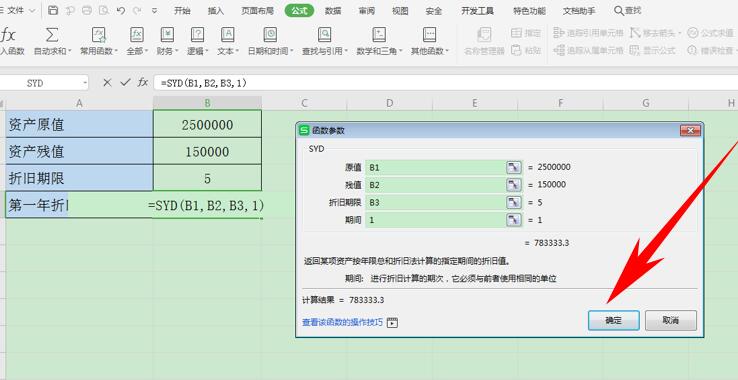This screenshot has height=380, width=738.
Task: Open the 特色功能 tab
Action: coord(529,10)
